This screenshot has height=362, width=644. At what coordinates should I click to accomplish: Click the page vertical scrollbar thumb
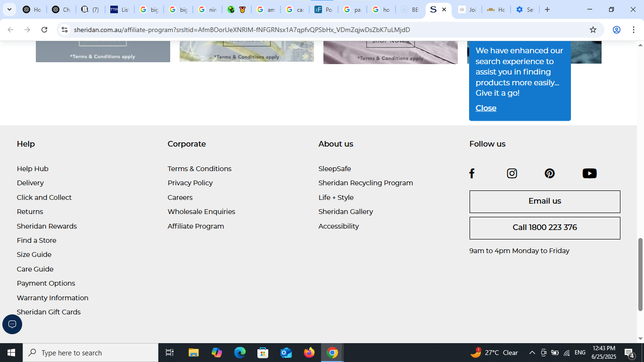tap(640, 274)
